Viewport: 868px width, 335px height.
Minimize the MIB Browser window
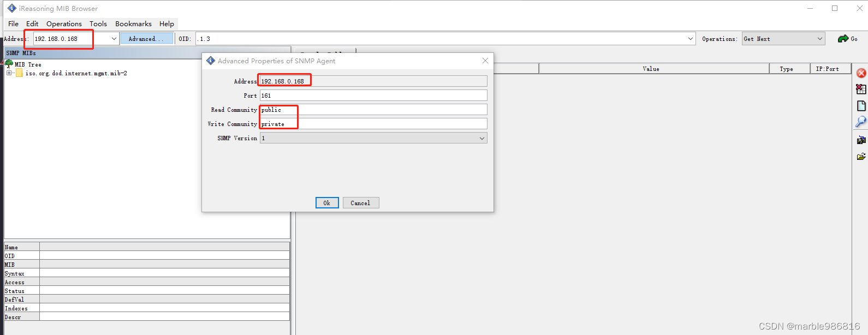[x=810, y=8]
